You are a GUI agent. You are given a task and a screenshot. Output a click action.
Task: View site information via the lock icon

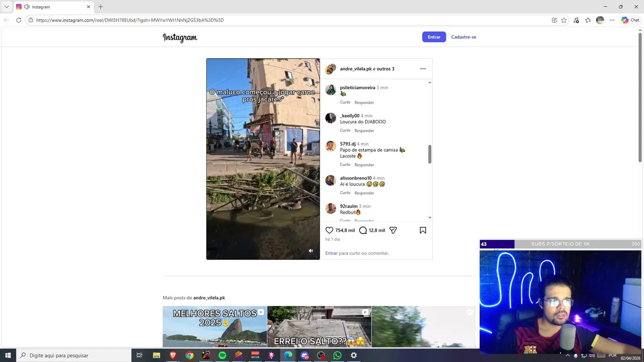point(31,20)
